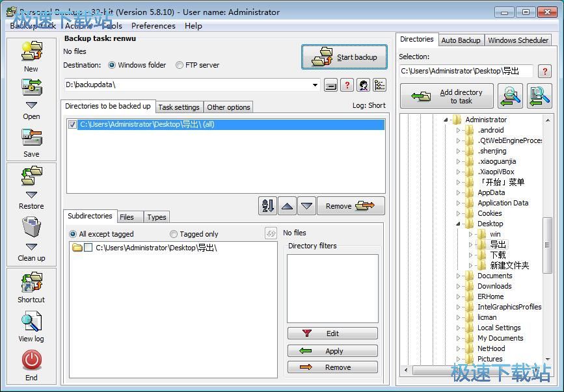Collapse the Administrator tree node
The height and width of the screenshot is (392, 564).
click(446, 120)
